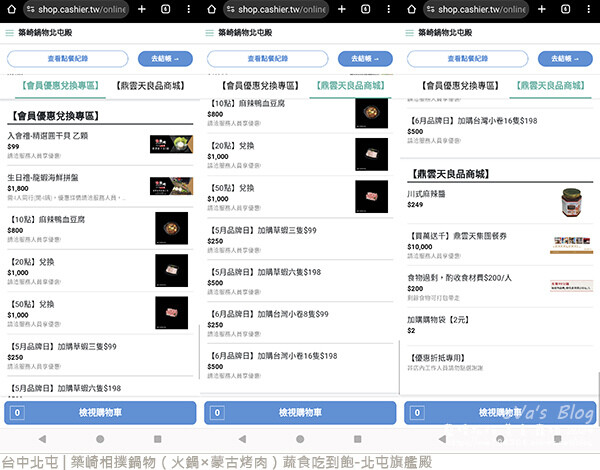Click 查看點餐紀錄 in the middle screen

(268, 58)
